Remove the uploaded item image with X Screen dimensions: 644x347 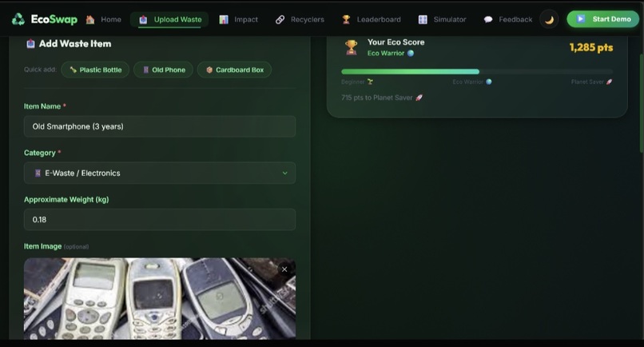coord(284,269)
